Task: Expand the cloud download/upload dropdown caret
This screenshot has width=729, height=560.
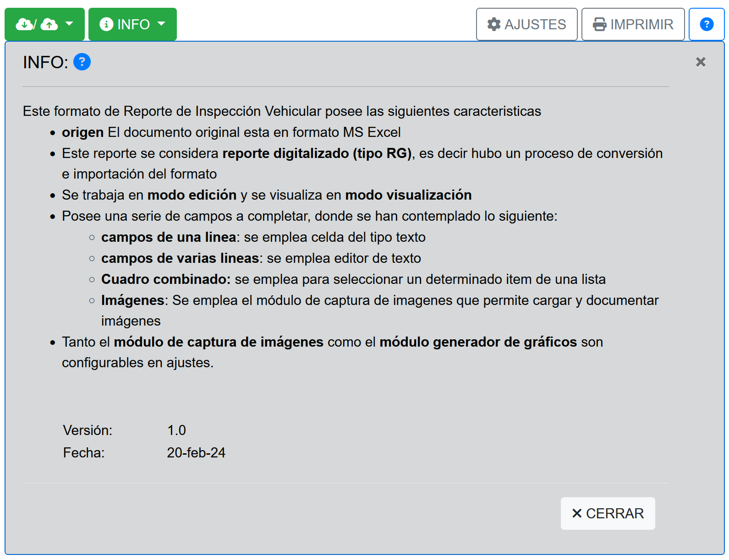Action: (69, 24)
